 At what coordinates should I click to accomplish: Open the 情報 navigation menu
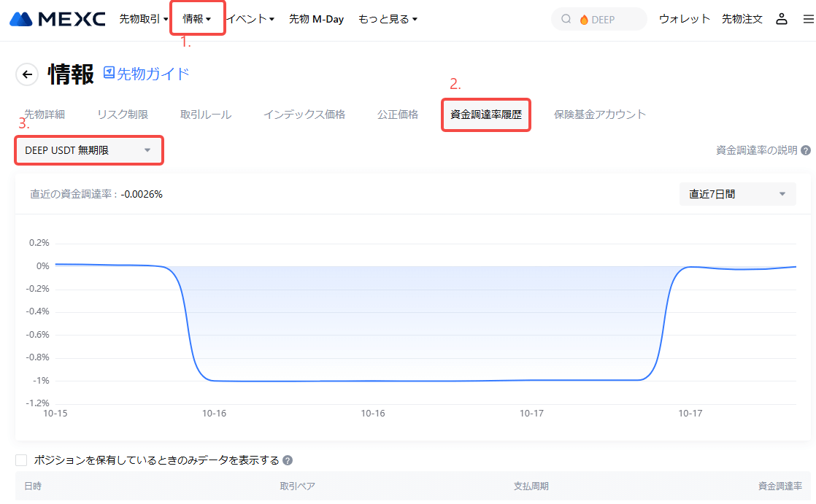coord(197,19)
